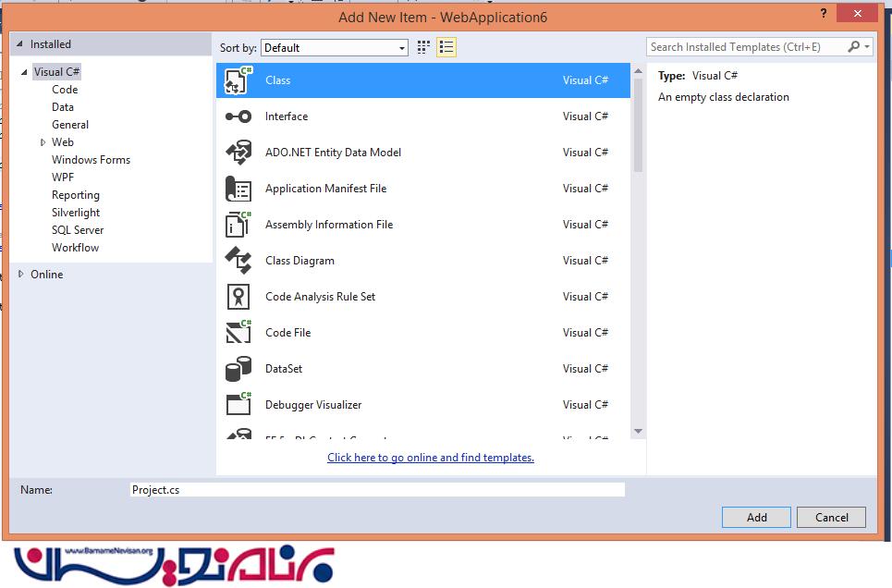Select the Windows Forms category
The width and height of the screenshot is (892, 588).
tap(91, 160)
